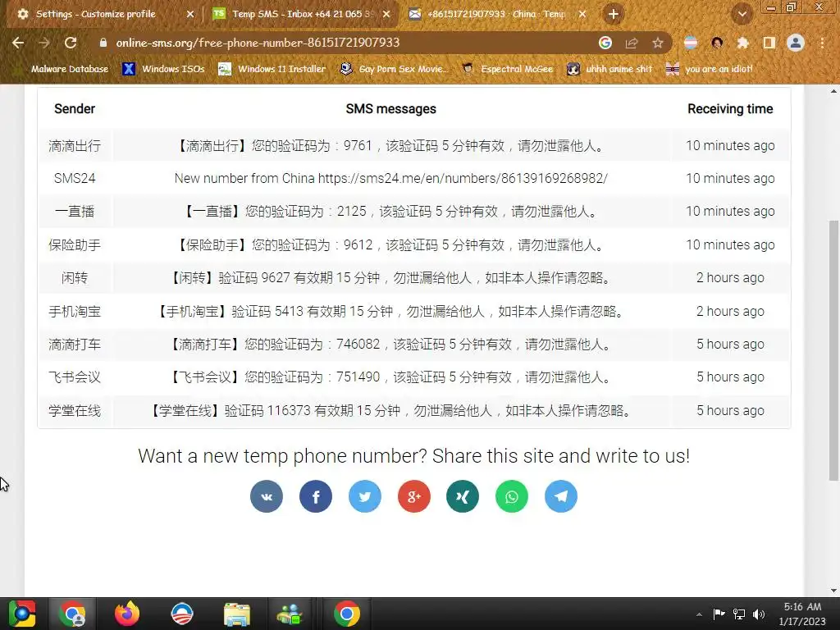Click the SMS24 'New number from China' message
The image size is (840, 630).
pos(391,178)
